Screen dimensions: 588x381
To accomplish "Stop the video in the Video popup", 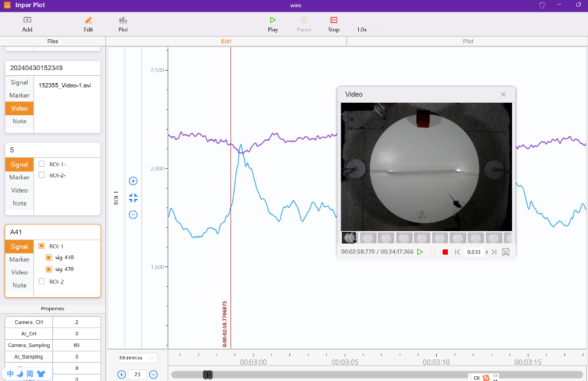I will tap(445, 252).
